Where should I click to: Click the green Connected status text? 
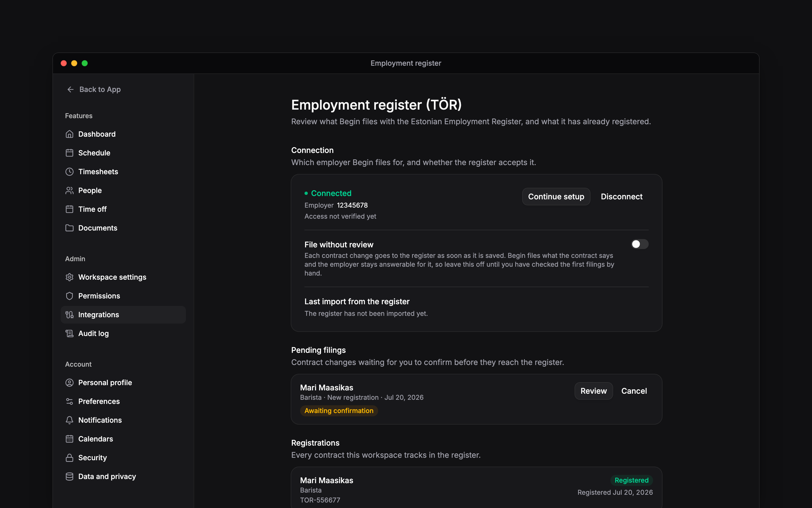tap(331, 194)
